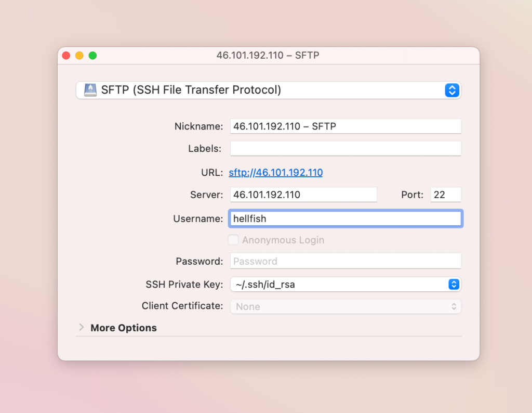Viewport: 532px width, 413px height.
Task: Click the Username field containing hellfish
Action: pos(345,218)
